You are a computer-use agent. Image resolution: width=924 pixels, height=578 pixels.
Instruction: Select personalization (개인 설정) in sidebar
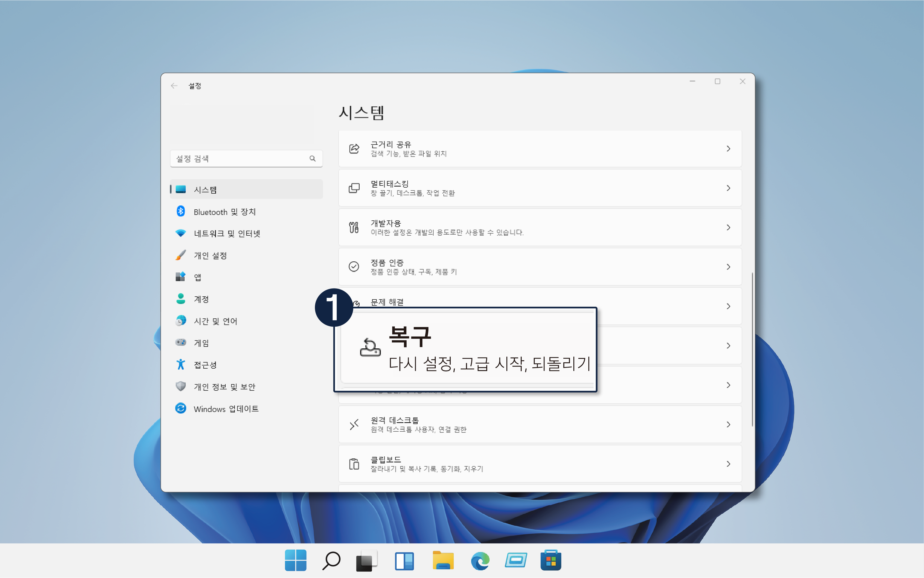click(x=210, y=255)
